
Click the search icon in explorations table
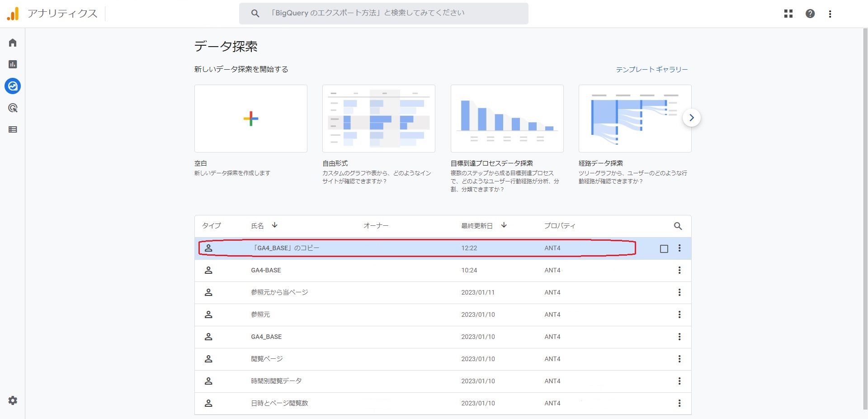[x=678, y=226]
